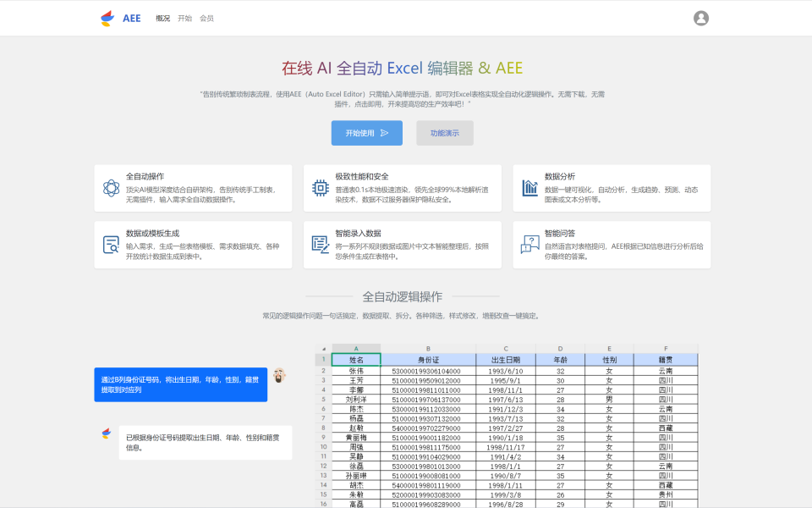The image size is (812, 508).
Task: Select the 籍贯 header cell
Action: [666, 360]
